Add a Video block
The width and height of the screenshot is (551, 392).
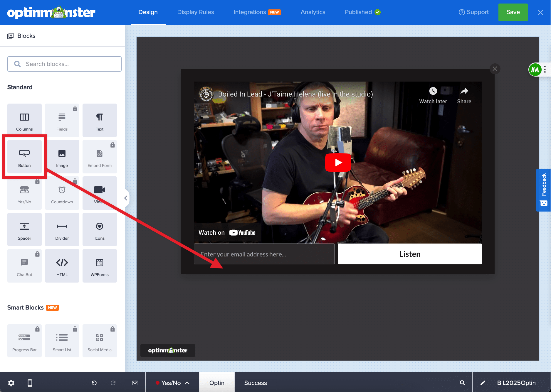(x=100, y=193)
